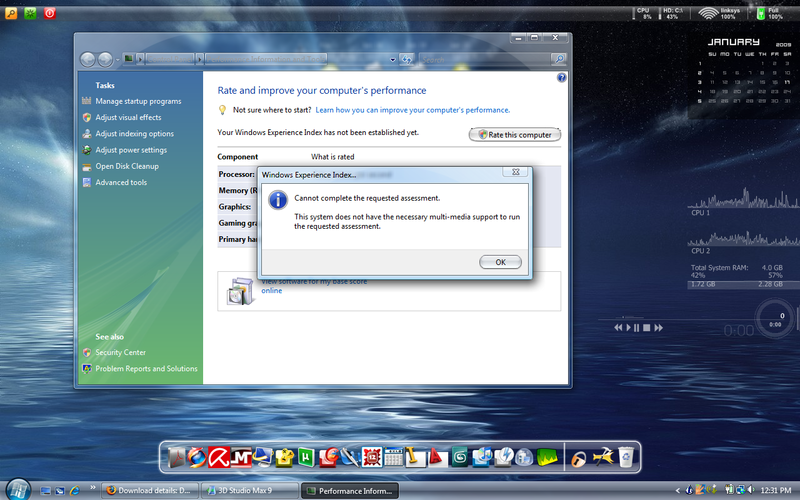
Task: Click Show Desktop in Quick Launch
Action: point(45,491)
